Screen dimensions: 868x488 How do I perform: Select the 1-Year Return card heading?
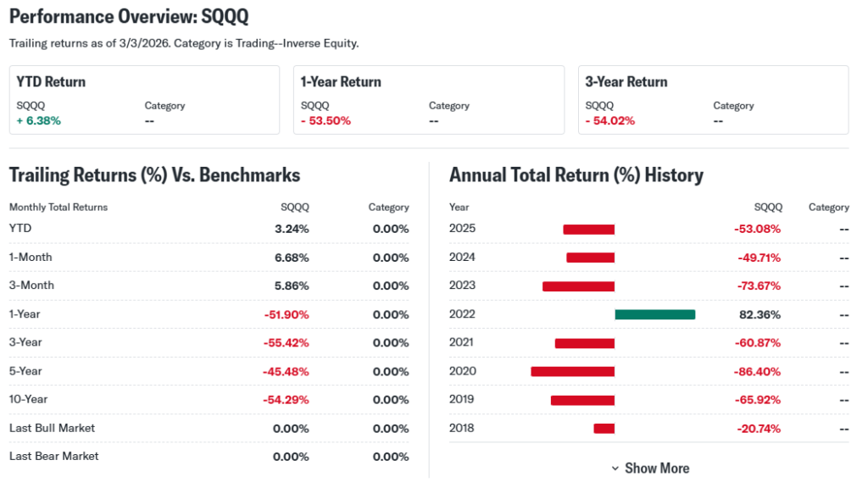341,82
